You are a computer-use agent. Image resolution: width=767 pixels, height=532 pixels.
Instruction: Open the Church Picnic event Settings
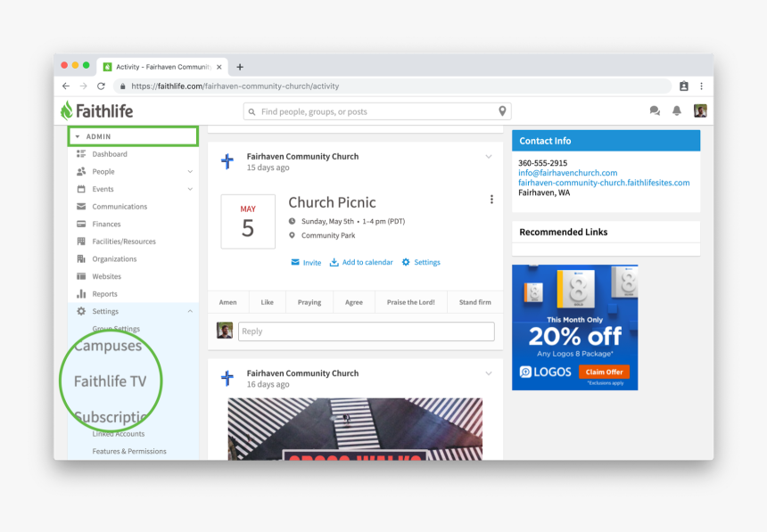click(421, 263)
